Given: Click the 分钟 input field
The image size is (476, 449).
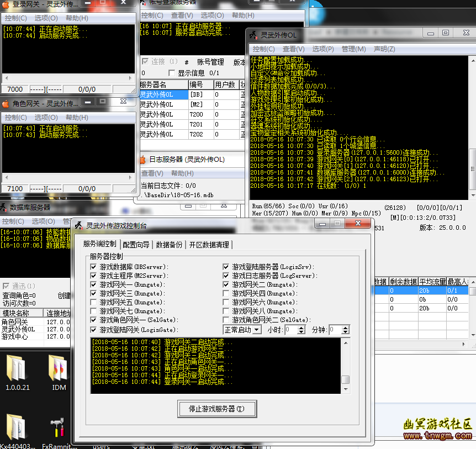Looking at the screenshot, I should pos(335,330).
